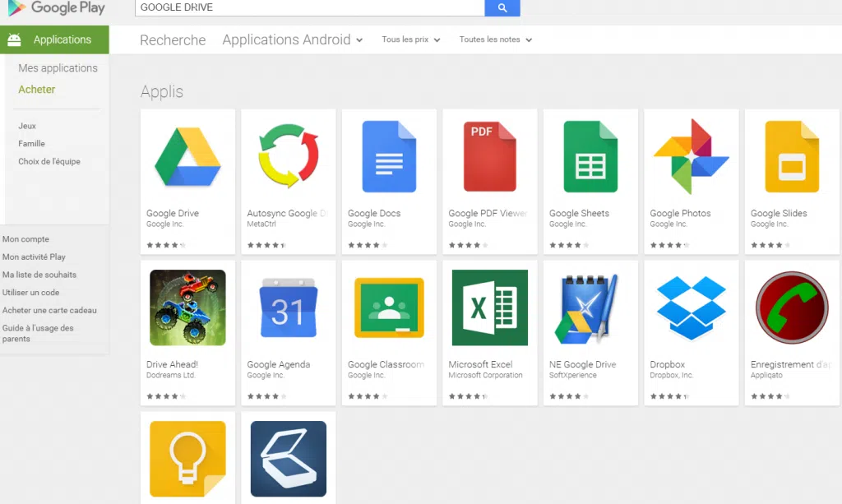
Task: Open the yellow lightbulb Keep icon
Action: click(187, 459)
